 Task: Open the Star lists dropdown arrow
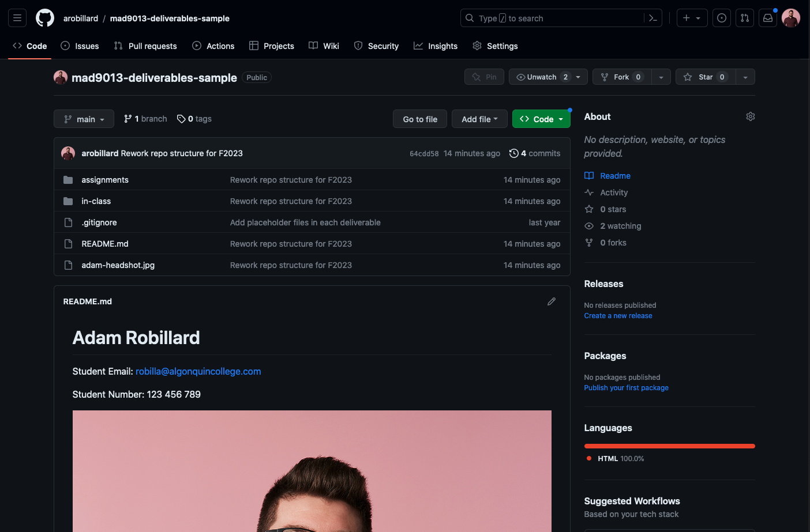click(745, 77)
